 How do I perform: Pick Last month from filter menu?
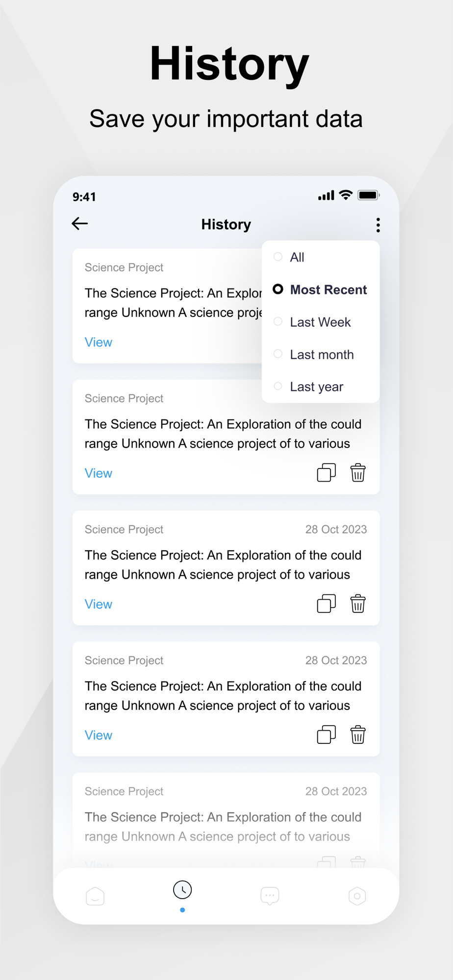pyautogui.click(x=321, y=354)
